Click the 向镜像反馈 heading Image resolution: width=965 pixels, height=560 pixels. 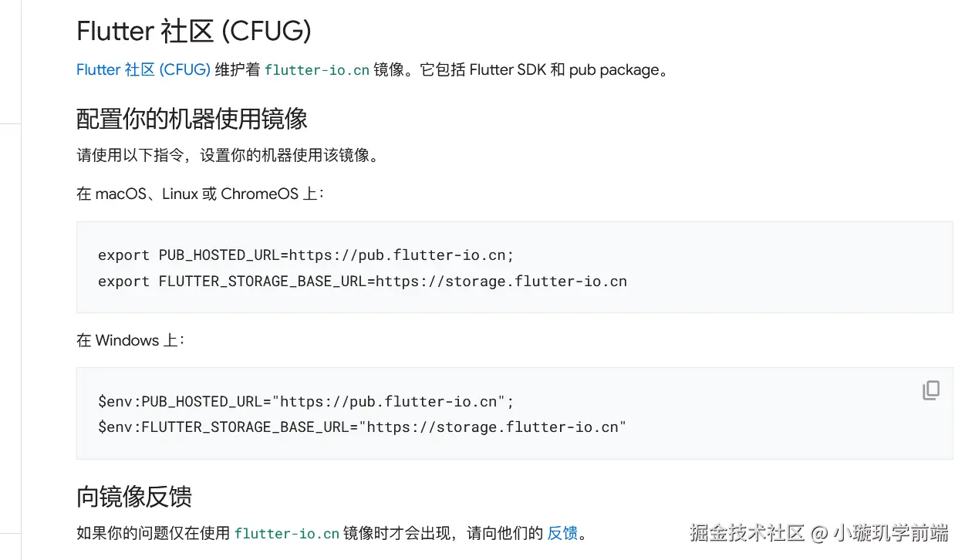click(x=134, y=496)
